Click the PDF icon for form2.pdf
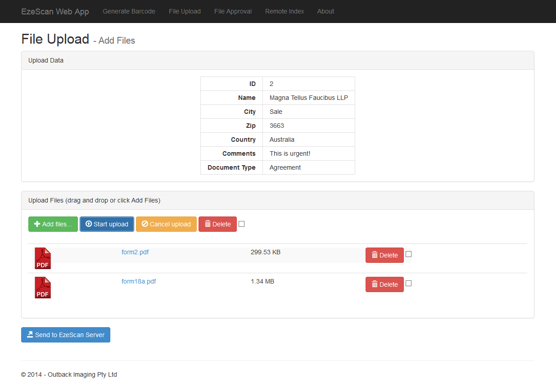Viewport: 556px width, 392px height. (43, 258)
